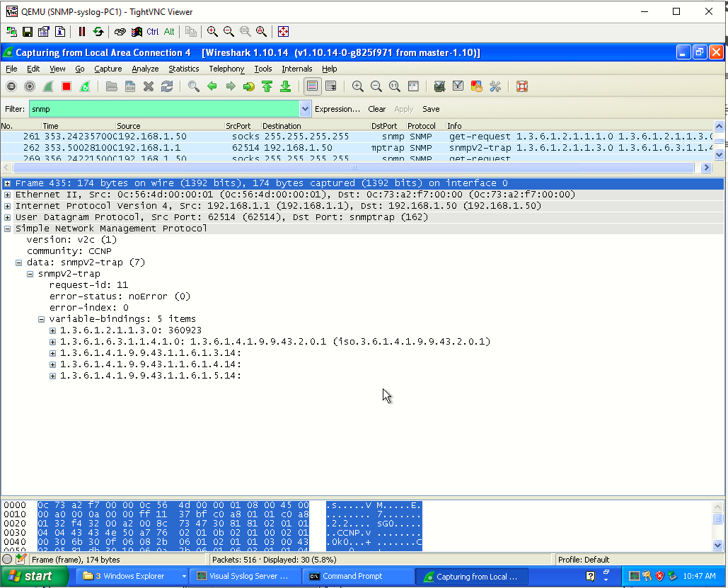Open the Statistics menu

(183, 69)
